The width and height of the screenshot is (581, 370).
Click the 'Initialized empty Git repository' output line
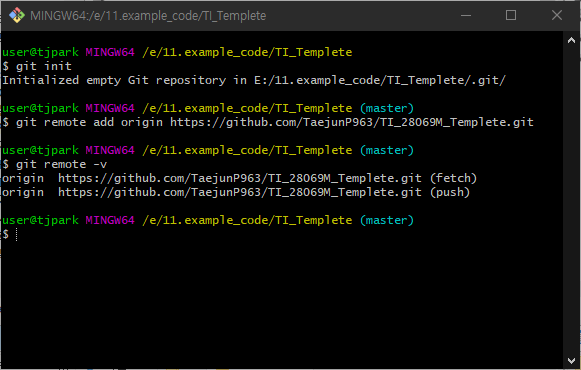(254, 80)
